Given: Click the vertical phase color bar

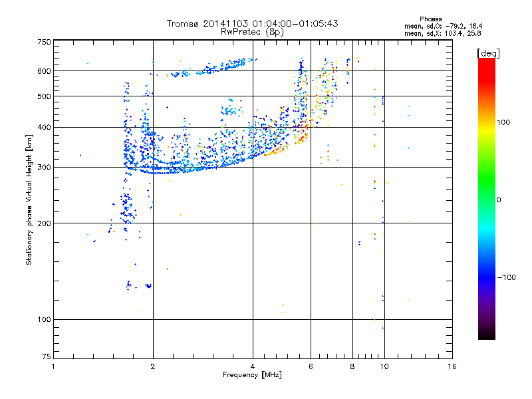Looking at the screenshot, I should pyautogui.click(x=487, y=199).
